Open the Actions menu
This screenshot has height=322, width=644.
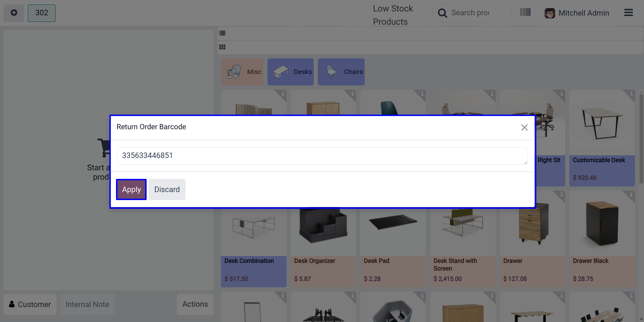click(x=195, y=304)
